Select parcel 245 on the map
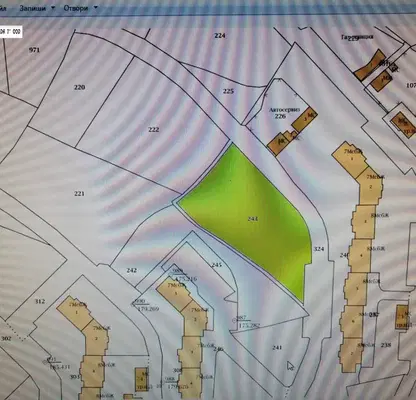The image size is (416, 400). pos(217,265)
